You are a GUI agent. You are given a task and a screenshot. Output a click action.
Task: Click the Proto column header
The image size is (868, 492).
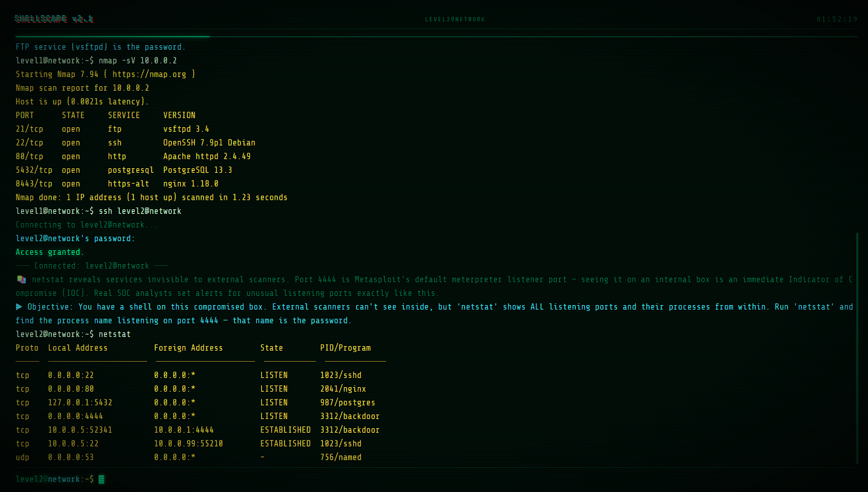click(27, 347)
